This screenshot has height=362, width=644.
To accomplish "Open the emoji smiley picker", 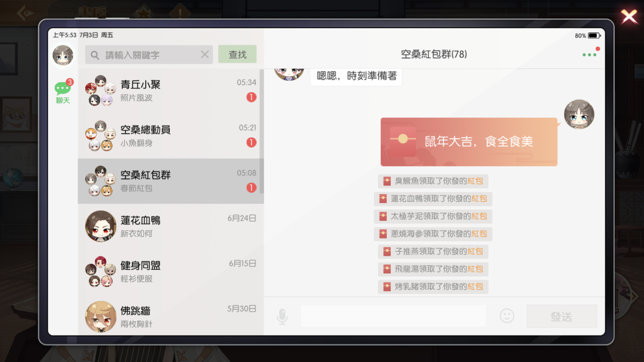I will tap(507, 316).
